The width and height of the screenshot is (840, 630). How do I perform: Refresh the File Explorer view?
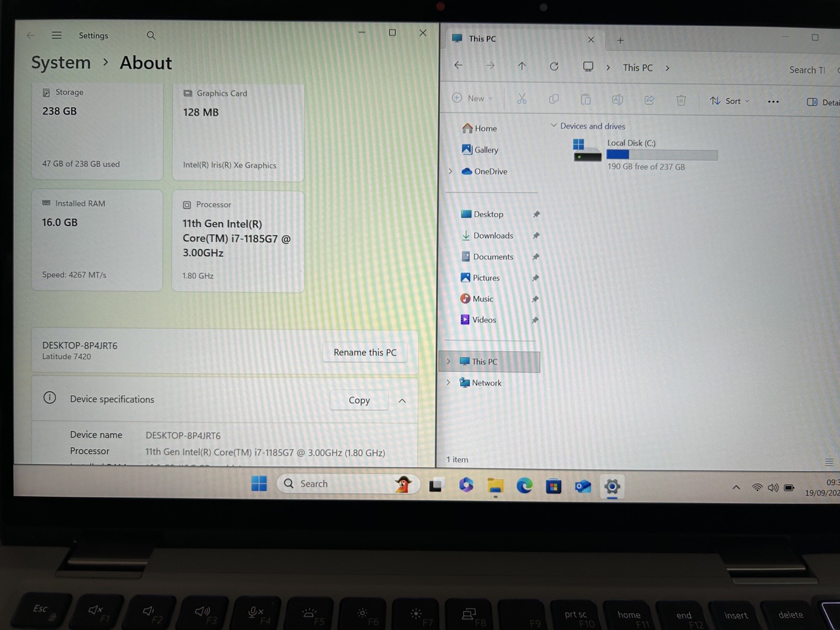554,66
